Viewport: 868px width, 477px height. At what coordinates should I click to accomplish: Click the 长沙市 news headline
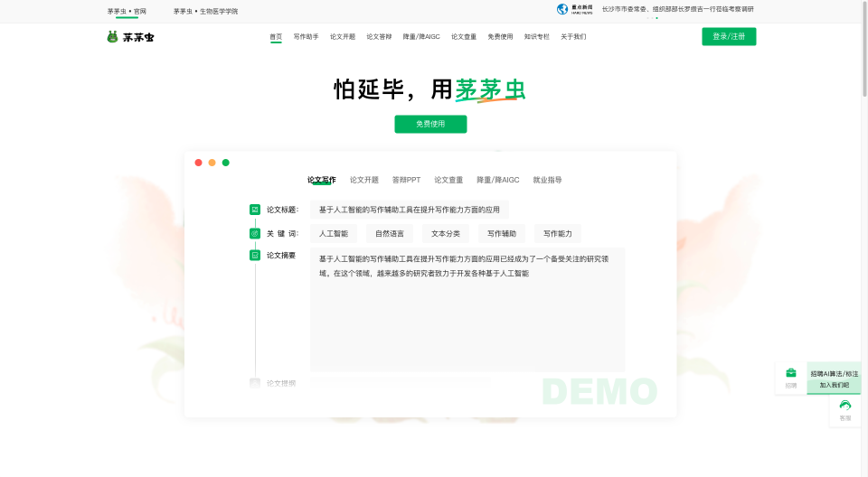[677, 9]
